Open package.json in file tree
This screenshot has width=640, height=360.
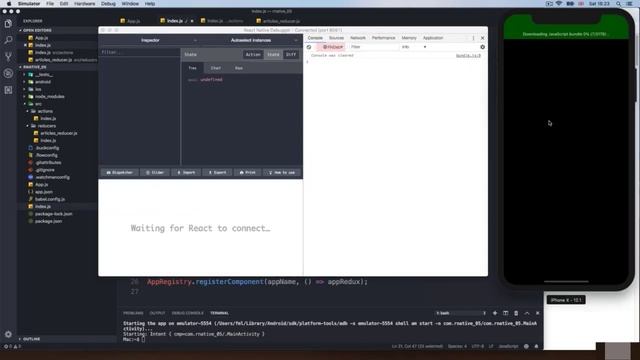[48, 221]
